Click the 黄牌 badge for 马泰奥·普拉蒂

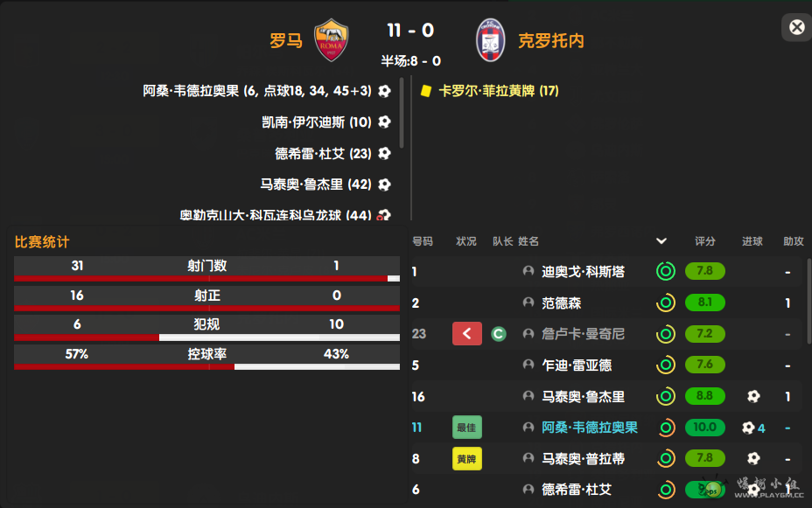pyautogui.click(x=467, y=459)
